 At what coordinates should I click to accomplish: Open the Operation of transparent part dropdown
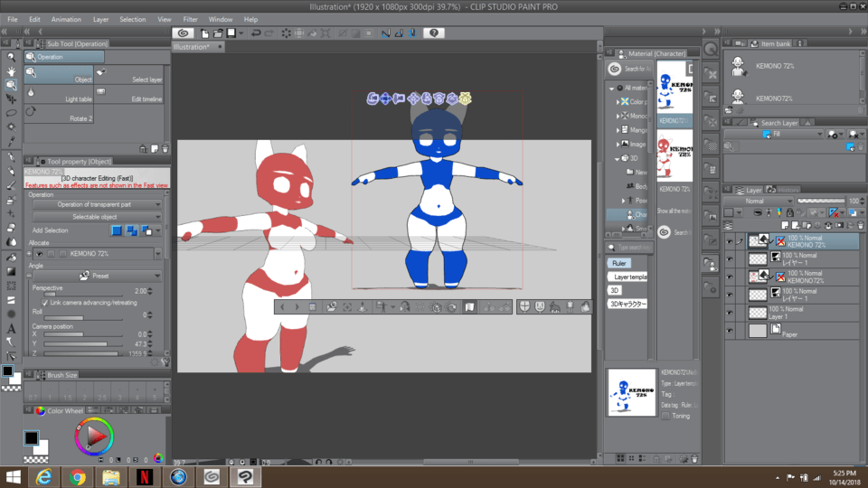pyautogui.click(x=97, y=204)
